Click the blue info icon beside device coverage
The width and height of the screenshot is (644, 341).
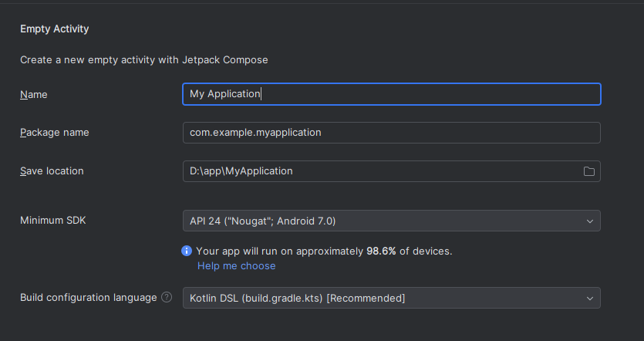(x=187, y=251)
